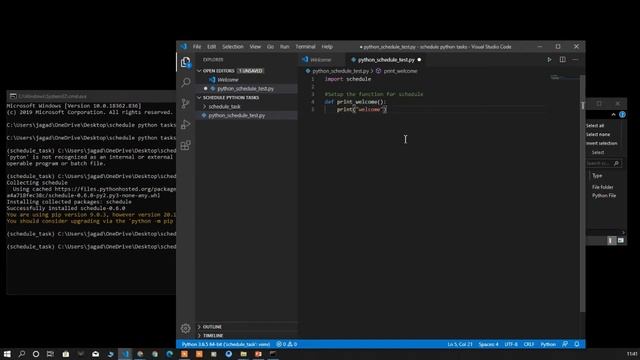Show errors and warnings count in status bar
The width and height of the screenshot is (640, 360).
coord(287,344)
